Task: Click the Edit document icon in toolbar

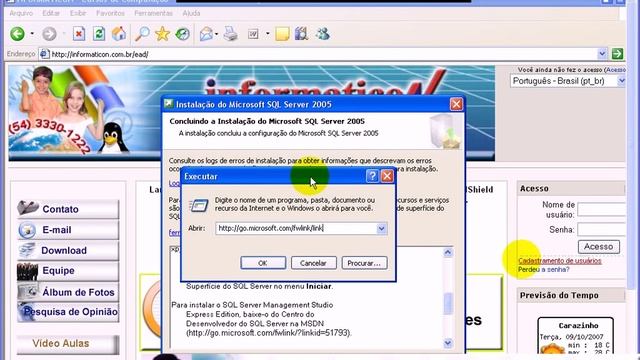Action: coord(253,34)
